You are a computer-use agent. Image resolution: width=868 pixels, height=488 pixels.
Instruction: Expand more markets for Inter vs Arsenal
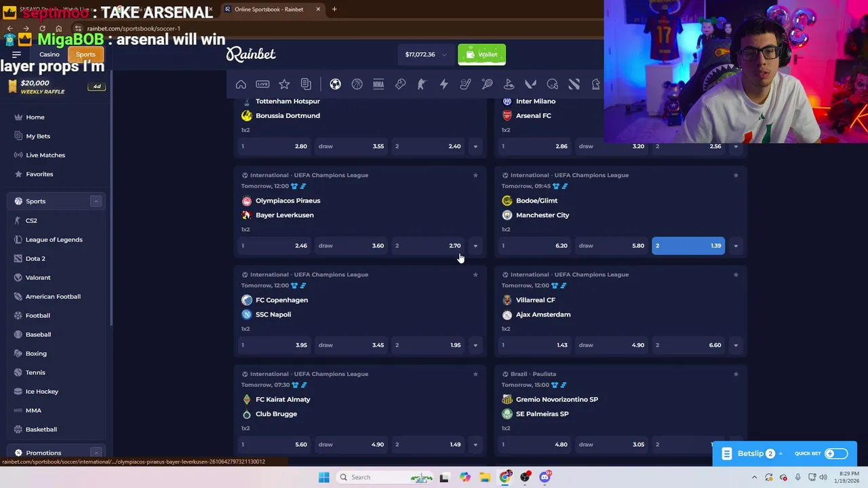pyautogui.click(x=736, y=146)
